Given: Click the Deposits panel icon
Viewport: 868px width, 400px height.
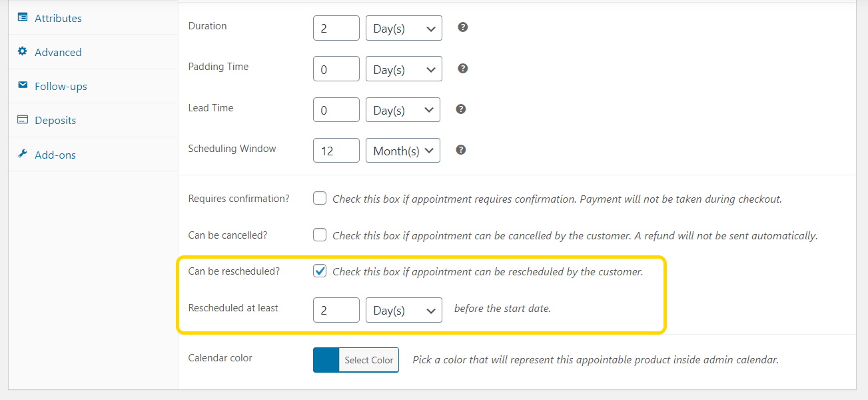Looking at the screenshot, I should coord(22,120).
